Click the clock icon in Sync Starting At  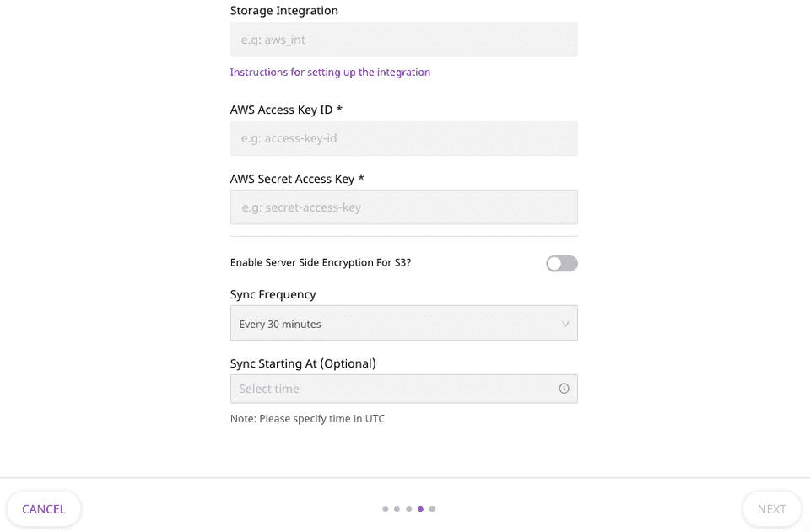[x=564, y=389]
